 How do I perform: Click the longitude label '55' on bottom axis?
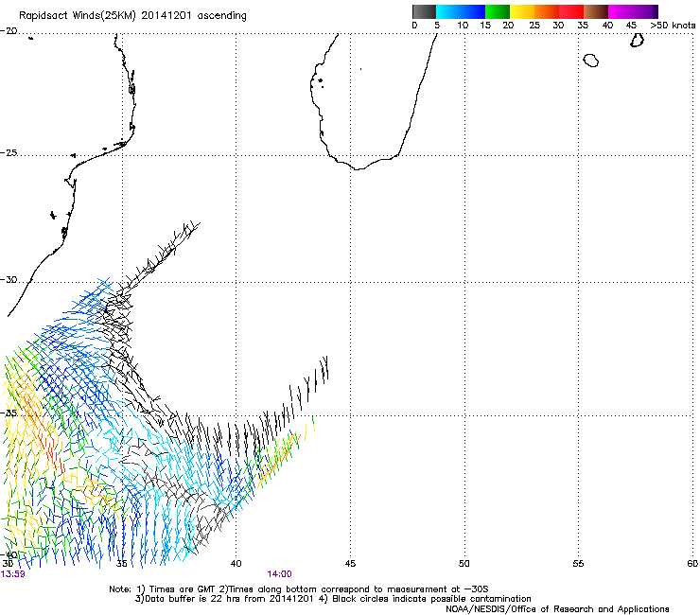578,564
